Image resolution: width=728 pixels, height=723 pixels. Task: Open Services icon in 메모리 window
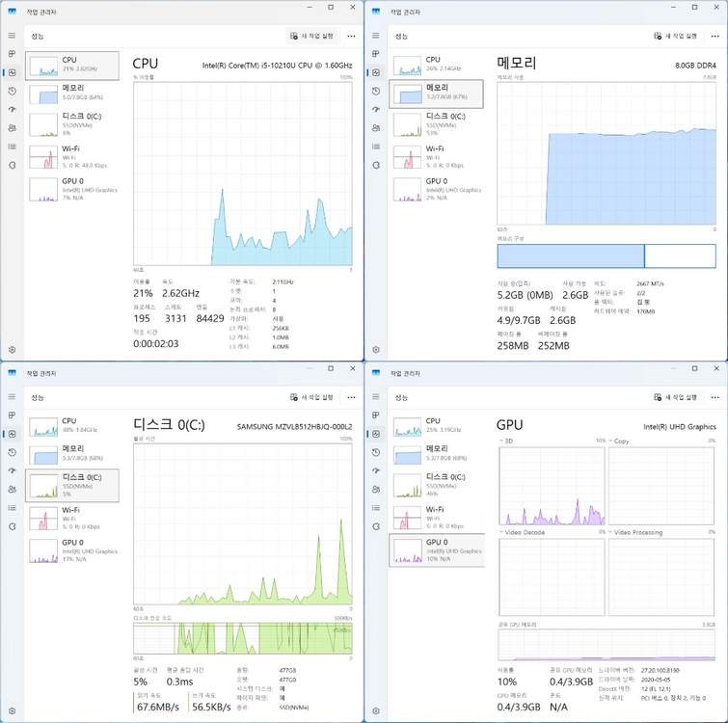tap(376, 165)
